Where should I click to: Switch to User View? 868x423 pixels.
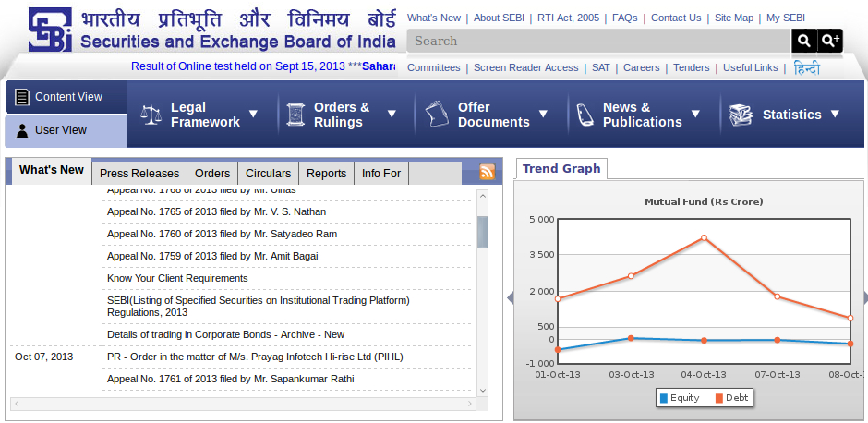[x=66, y=130]
